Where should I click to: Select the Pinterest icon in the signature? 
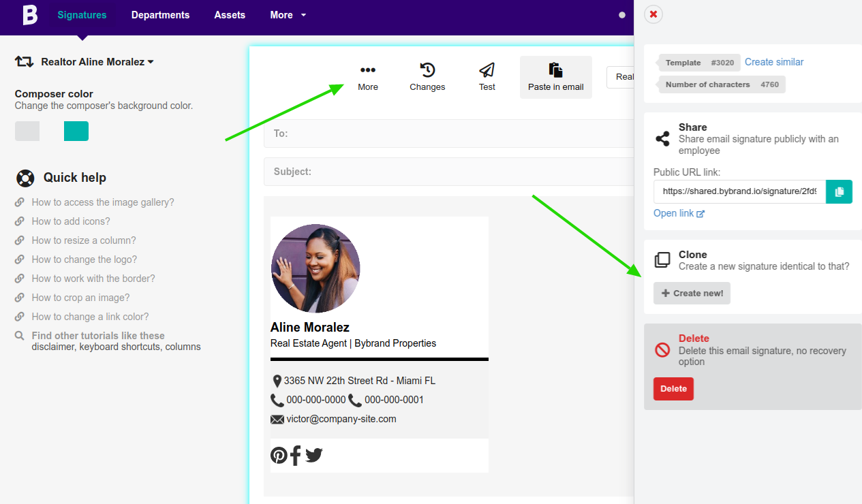pyautogui.click(x=279, y=455)
